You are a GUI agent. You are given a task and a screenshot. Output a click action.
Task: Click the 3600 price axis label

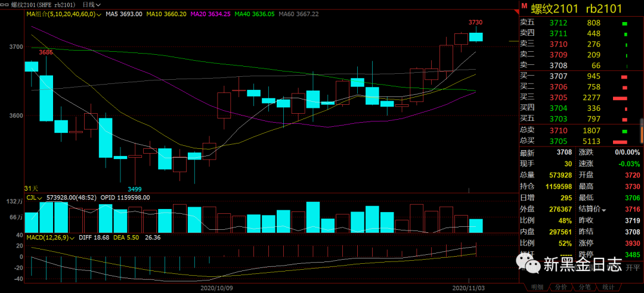point(16,116)
